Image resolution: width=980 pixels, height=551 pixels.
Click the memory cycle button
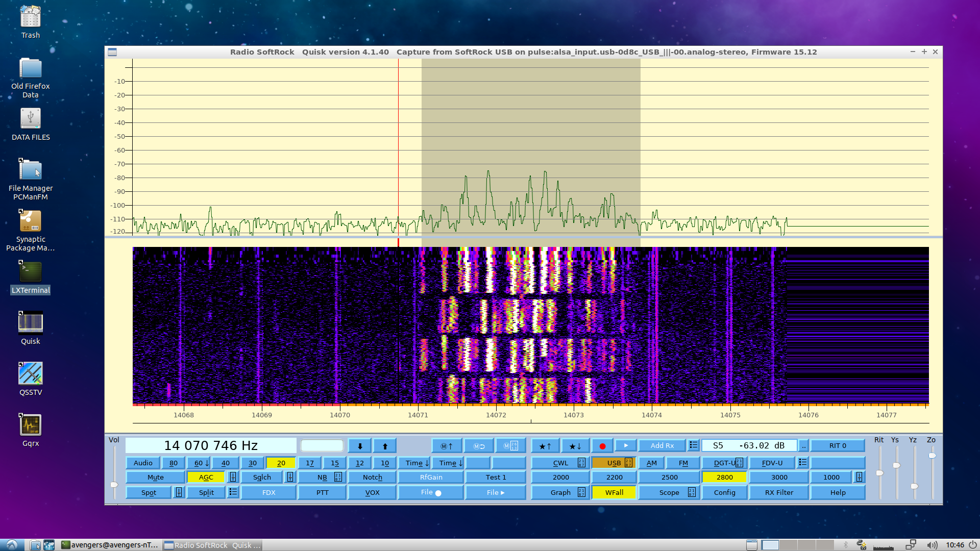coord(479,446)
